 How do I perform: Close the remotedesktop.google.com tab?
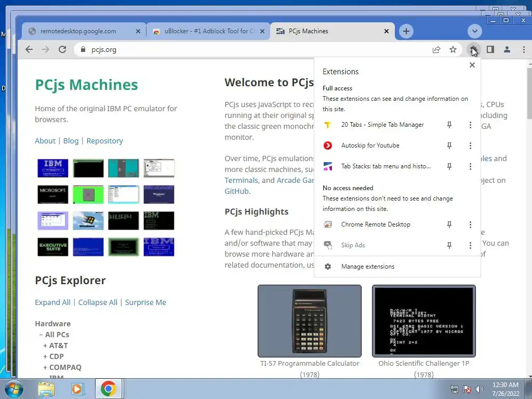click(x=138, y=31)
